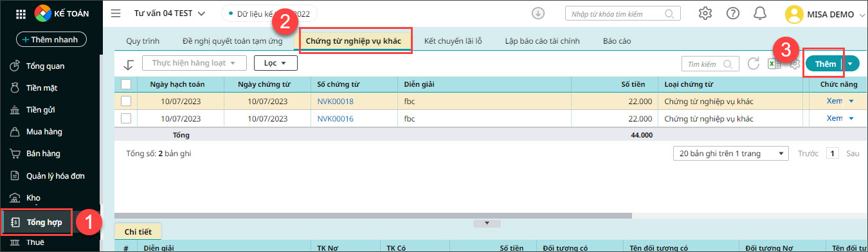This screenshot has height=252, width=868.
Task: Click the Tổng hợp sidebar icon
Action: tap(15, 222)
